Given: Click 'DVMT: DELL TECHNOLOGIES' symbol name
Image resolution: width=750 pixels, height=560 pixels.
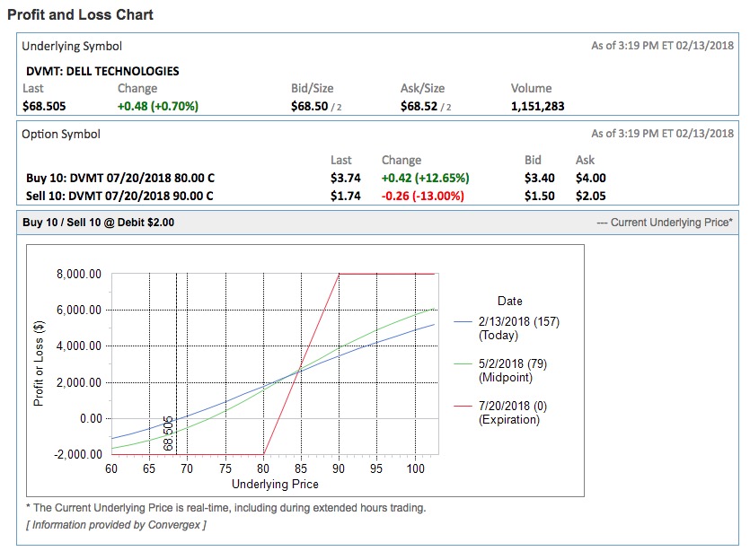Looking at the screenshot, I should (x=102, y=71).
